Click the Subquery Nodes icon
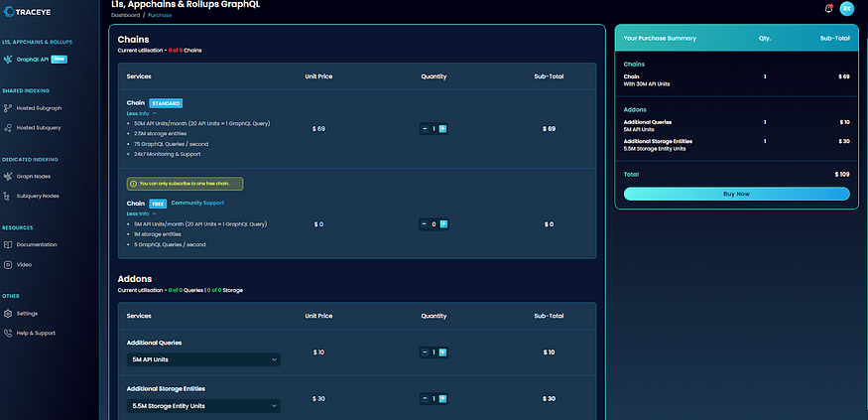Screen dimensions: 868x420 coord(8,196)
